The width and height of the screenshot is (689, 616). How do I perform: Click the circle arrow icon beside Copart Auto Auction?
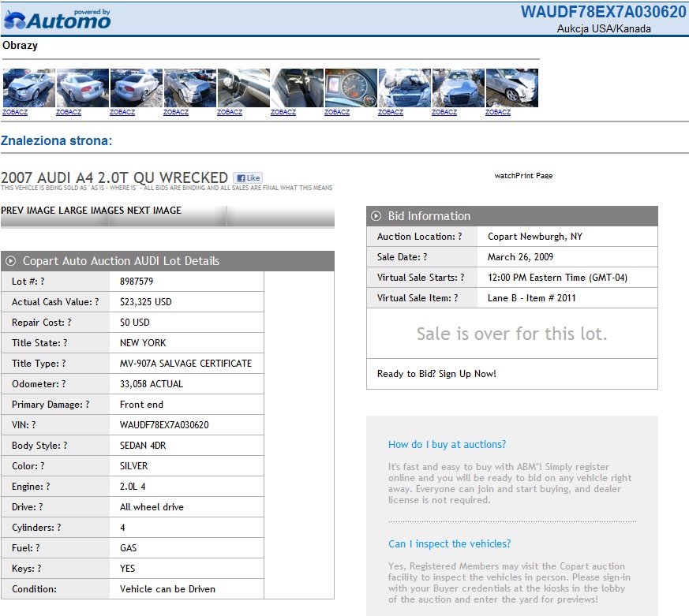tap(10, 261)
